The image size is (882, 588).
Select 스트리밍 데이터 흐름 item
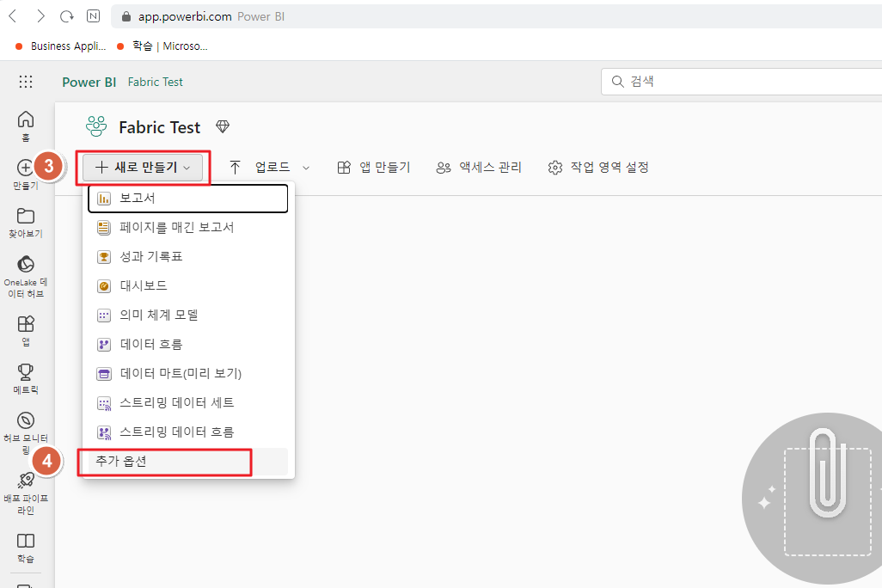tap(188, 432)
